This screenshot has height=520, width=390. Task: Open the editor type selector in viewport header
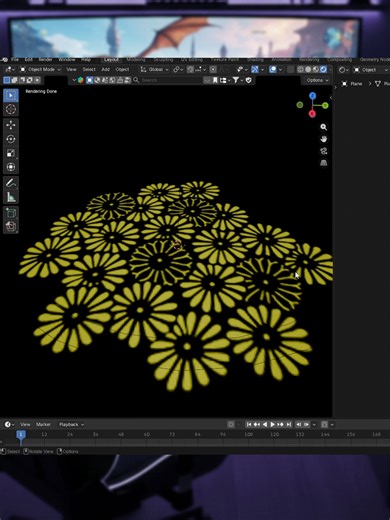[9, 69]
